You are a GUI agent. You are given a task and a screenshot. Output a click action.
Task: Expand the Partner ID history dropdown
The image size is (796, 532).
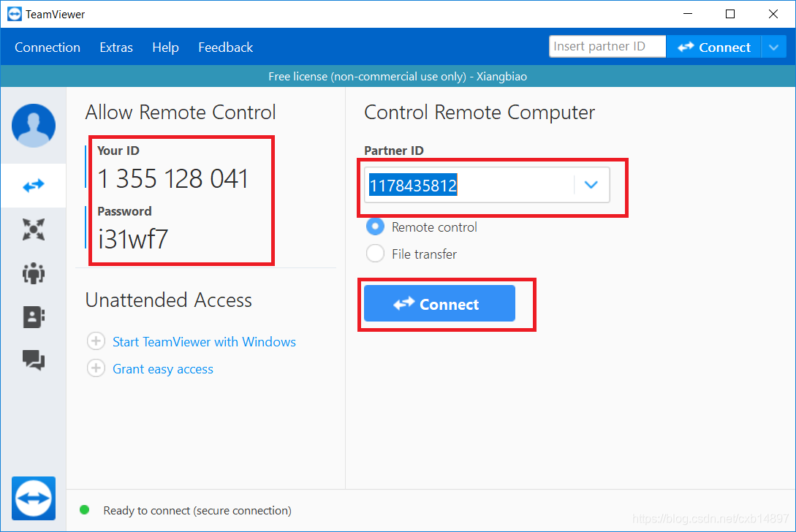(x=591, y=185)
